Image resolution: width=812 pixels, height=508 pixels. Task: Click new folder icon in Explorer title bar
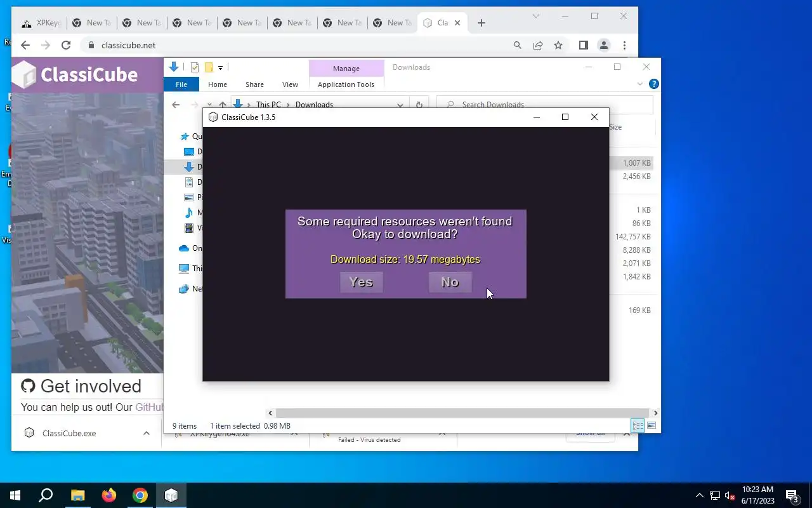(209, 67)
